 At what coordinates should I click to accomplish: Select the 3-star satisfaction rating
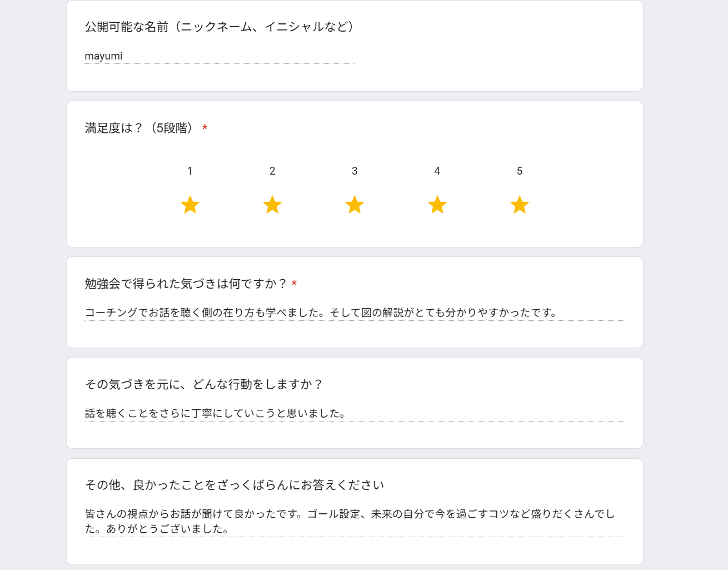(355, 205)
